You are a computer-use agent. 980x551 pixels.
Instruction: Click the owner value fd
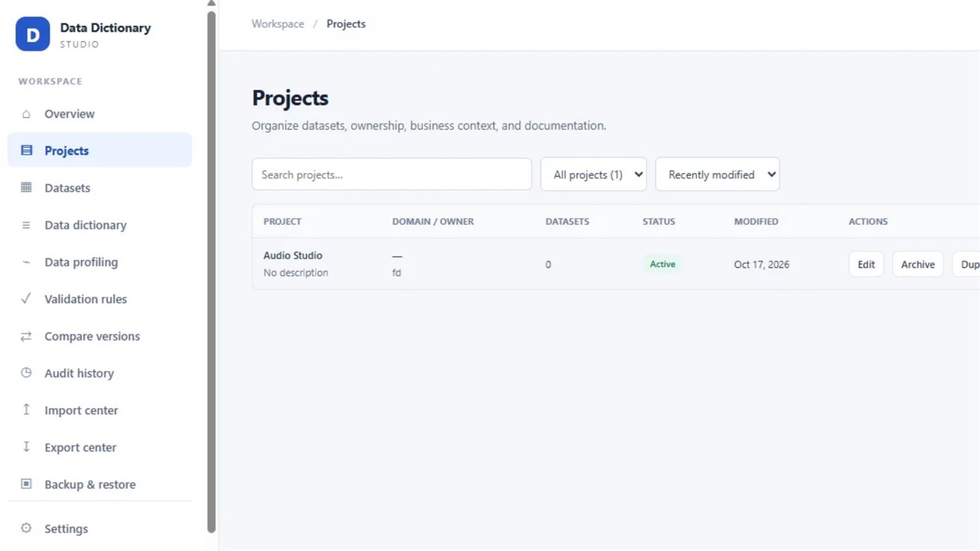coord(396,273)
